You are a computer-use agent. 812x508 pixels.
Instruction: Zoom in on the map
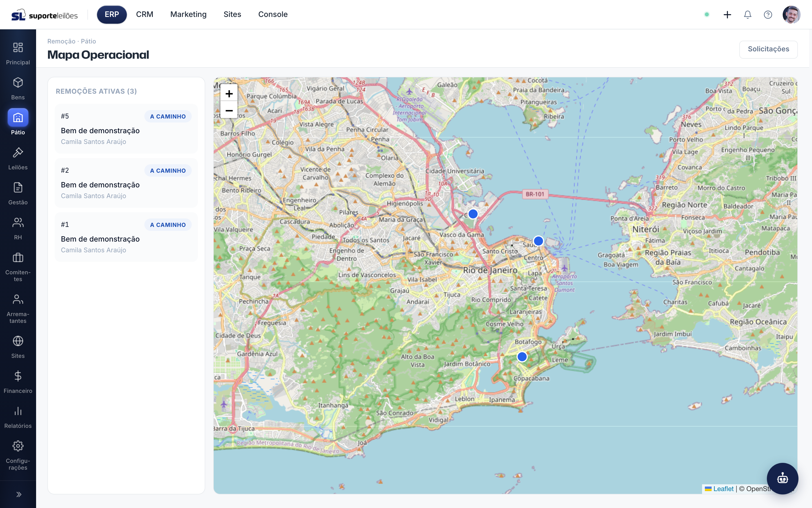point(229,93)
